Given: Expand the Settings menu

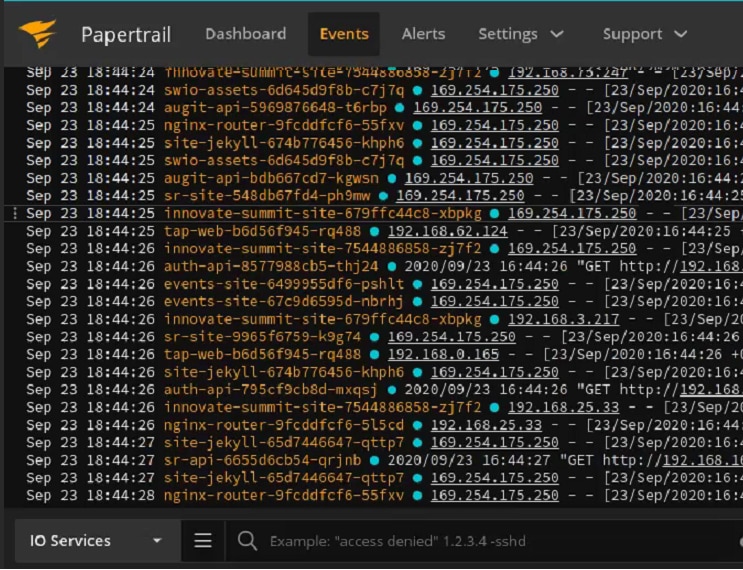Looking at the screenshot, I should pos(521,34).
